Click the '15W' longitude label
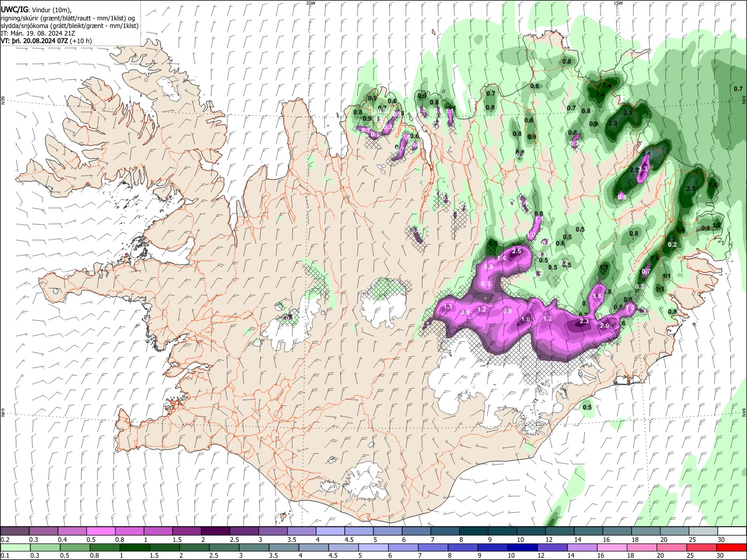The image size is (747, 560). [x=618, y=3]
